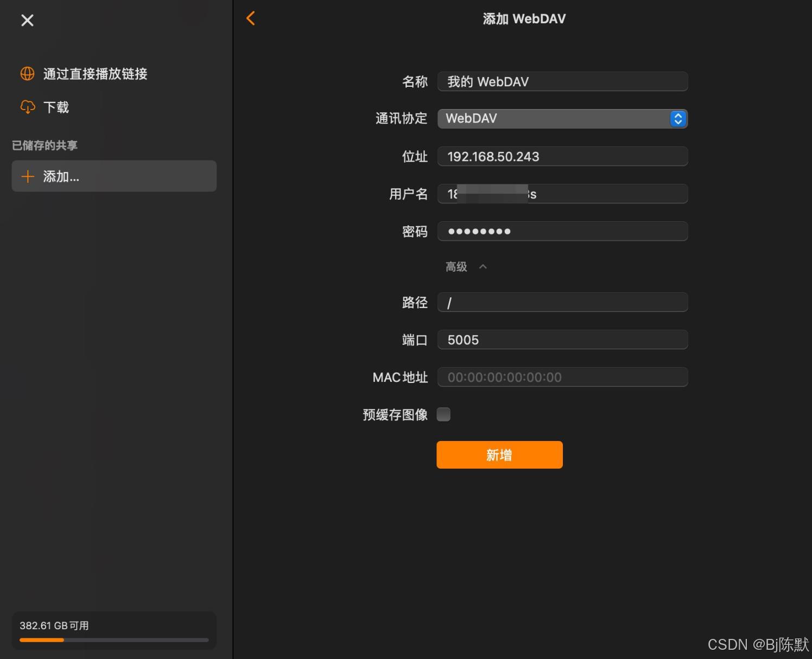Select the 添加... row
Viewport: 812px width, 659px height.
point(114,176)
